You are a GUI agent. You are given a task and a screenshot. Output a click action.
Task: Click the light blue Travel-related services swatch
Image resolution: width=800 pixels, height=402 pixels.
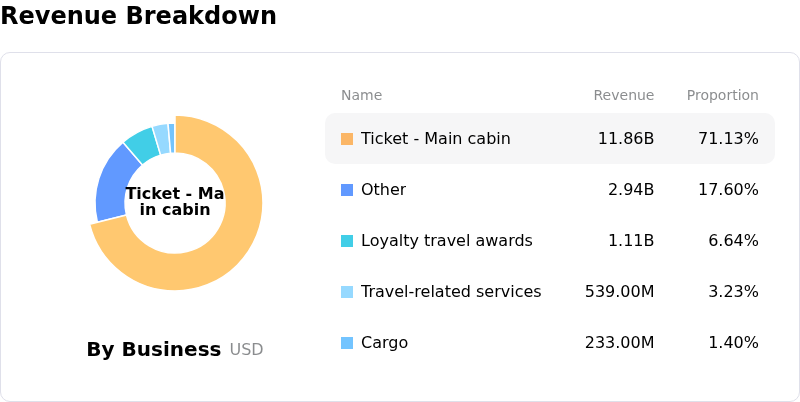coord(347,292)
